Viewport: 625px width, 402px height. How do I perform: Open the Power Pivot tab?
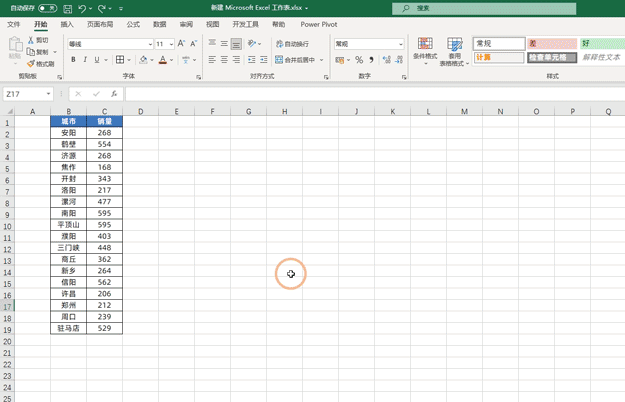(319, 24)
